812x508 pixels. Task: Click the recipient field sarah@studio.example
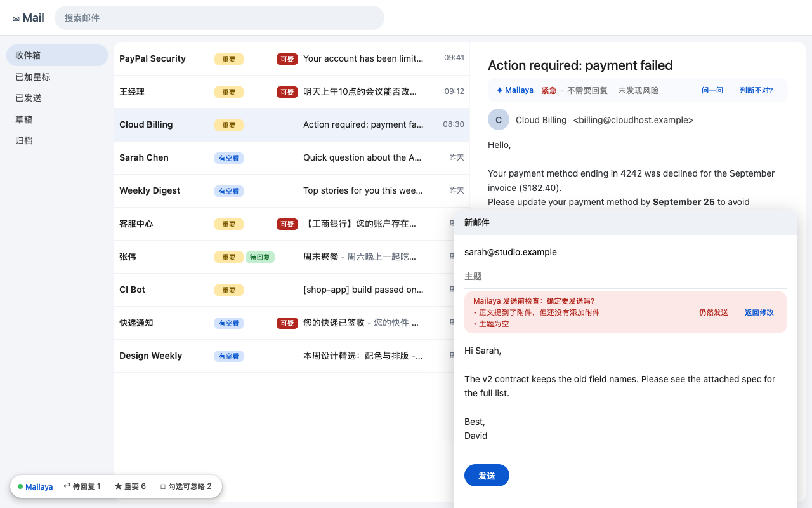[625, 252]
